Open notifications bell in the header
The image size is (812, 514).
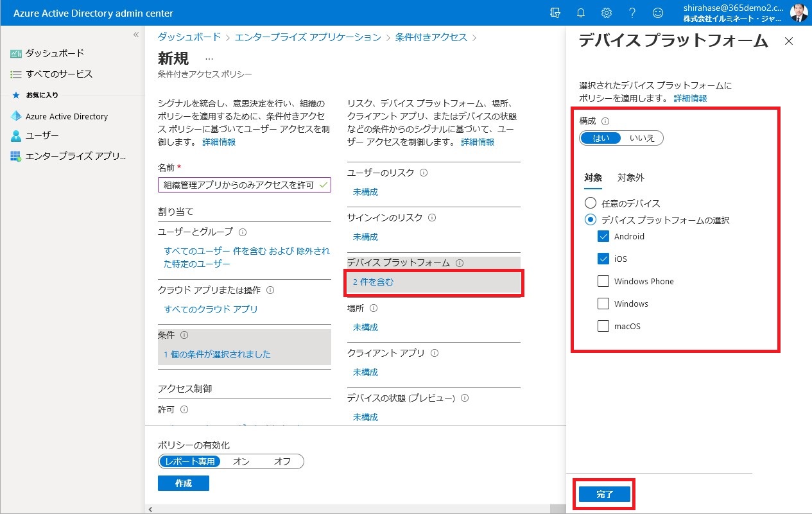(581, 13)
